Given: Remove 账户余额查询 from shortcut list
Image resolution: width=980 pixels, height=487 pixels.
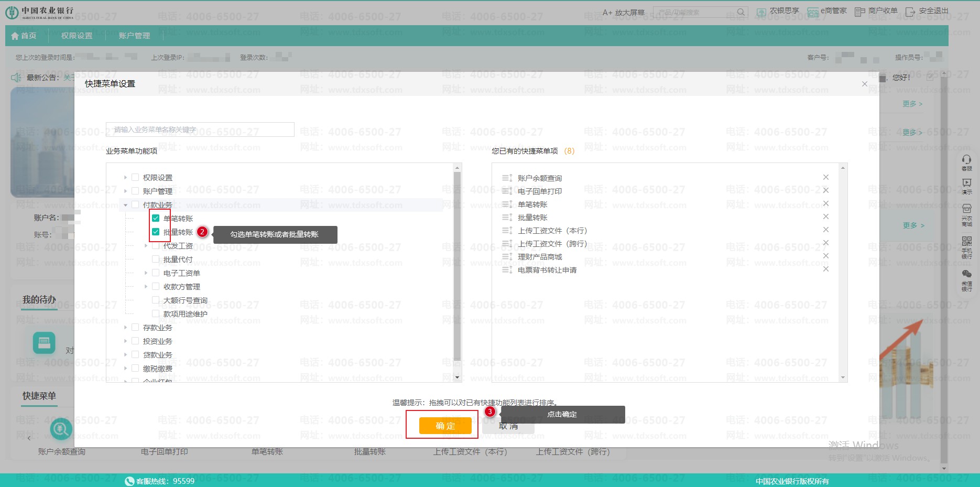Looking at the screenshot, I should coord(826,177).
